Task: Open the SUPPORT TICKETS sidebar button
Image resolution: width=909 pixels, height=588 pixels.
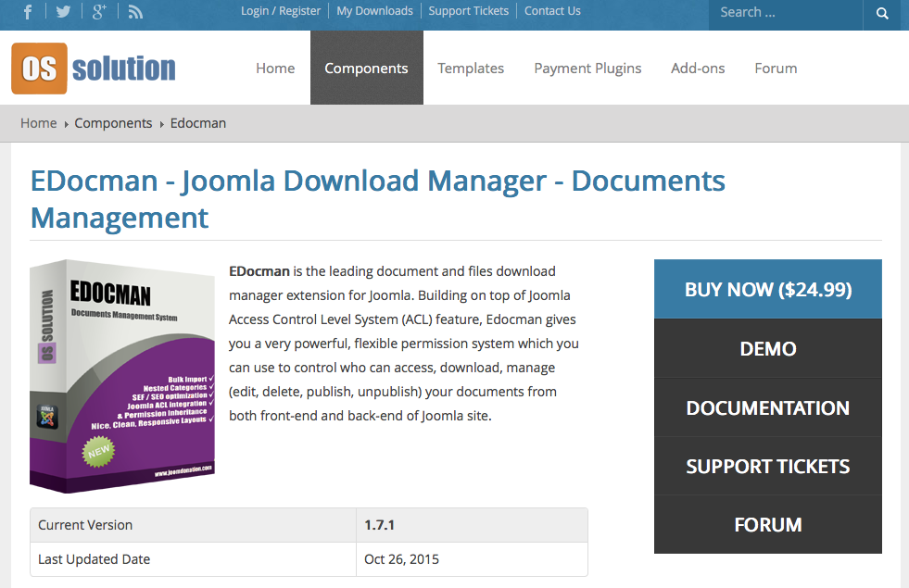Action: click(x=768, y=467)
